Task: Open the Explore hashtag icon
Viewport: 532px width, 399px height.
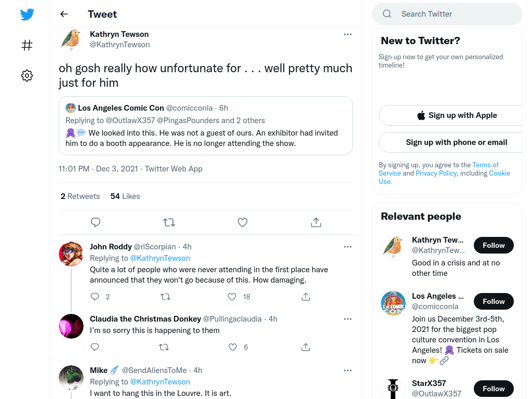Action: click(27, 45)
